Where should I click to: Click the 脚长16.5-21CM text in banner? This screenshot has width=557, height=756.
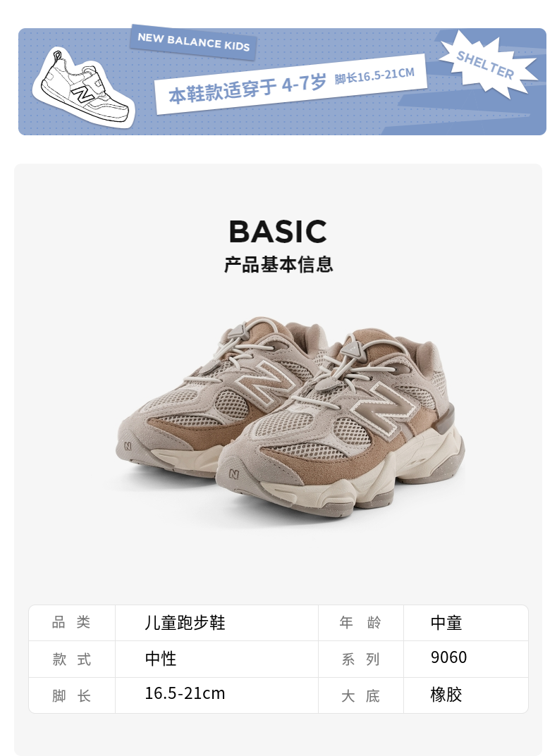coord(374,75)
